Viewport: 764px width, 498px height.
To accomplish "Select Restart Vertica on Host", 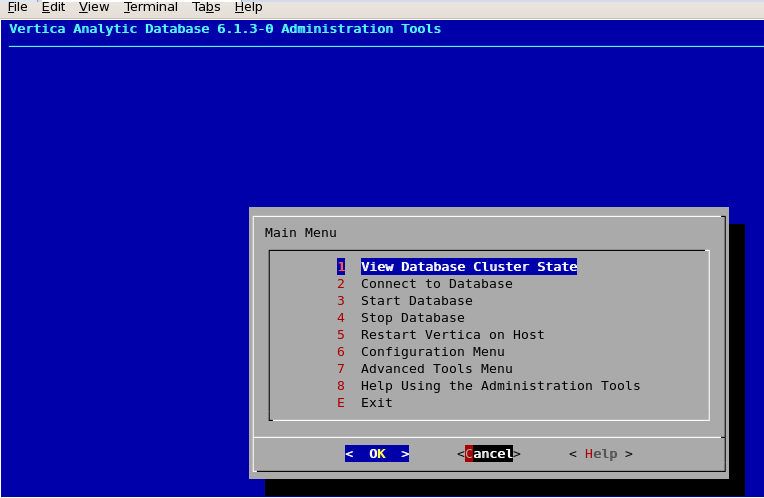I will pyautogui.click(x=452, y=335).
